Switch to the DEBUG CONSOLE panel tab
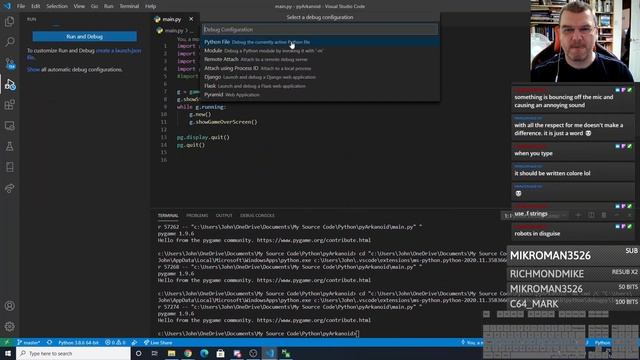640x360 pixels. [257, 216]
